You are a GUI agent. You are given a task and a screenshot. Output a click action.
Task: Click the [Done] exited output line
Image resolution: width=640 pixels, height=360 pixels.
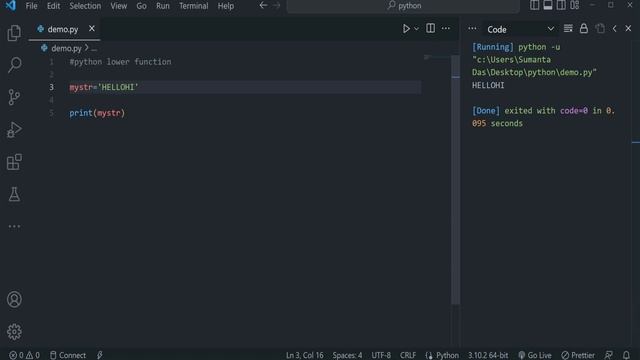pyautogui.click(x=543, y=117)
